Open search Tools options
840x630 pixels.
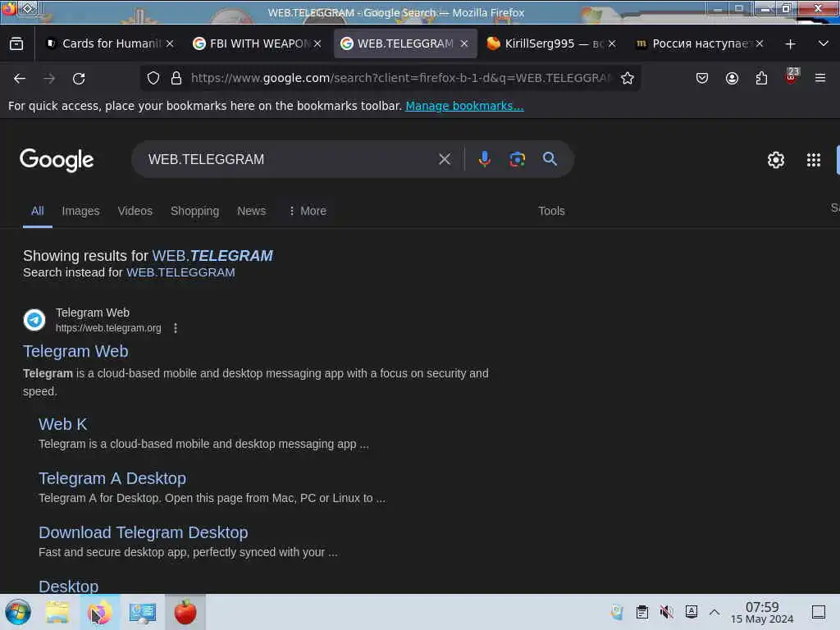tap(551, 211)
